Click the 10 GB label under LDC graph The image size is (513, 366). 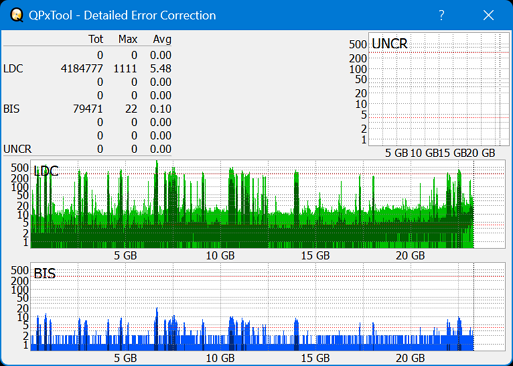tap(220, 256)
